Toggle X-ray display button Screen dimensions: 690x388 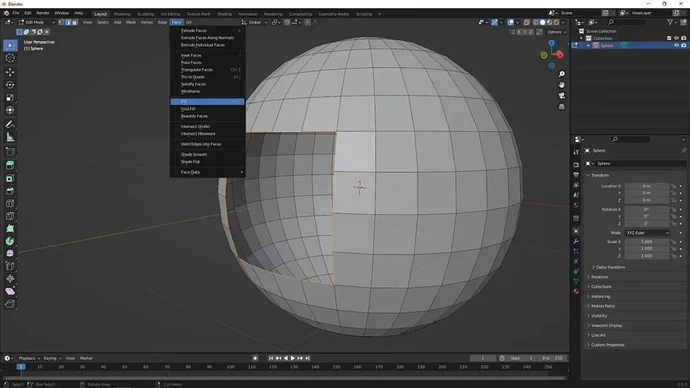pyautogui.click(x=527, y=22)
